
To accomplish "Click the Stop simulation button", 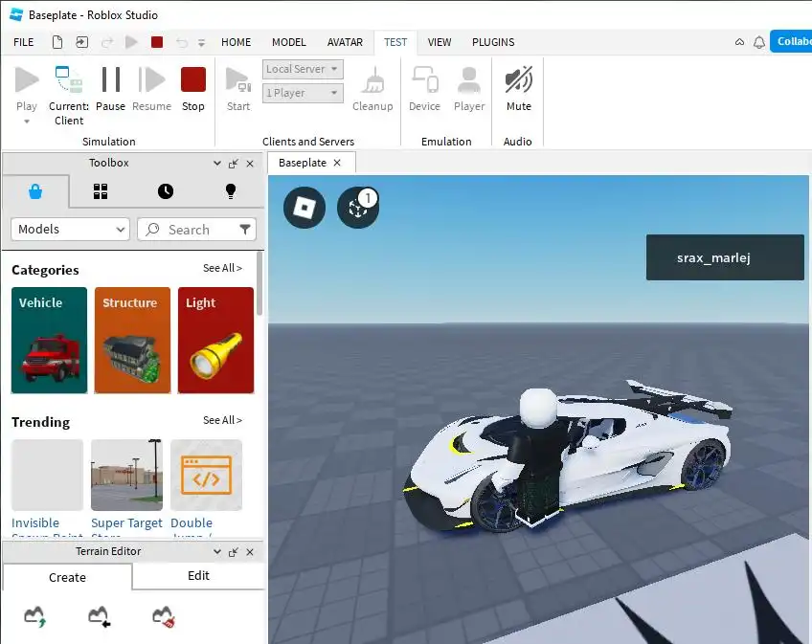I will tap(193, 89).
